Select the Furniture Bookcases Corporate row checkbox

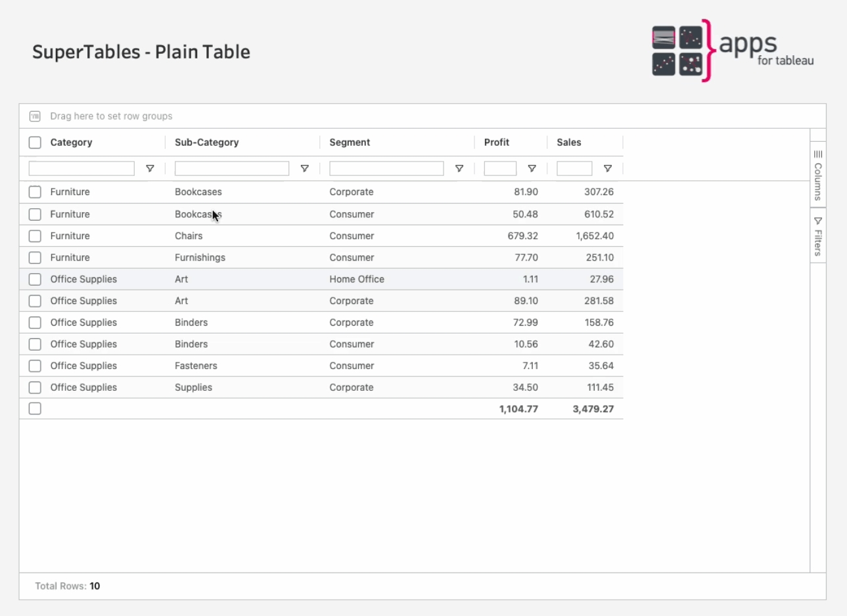[35, 192]
